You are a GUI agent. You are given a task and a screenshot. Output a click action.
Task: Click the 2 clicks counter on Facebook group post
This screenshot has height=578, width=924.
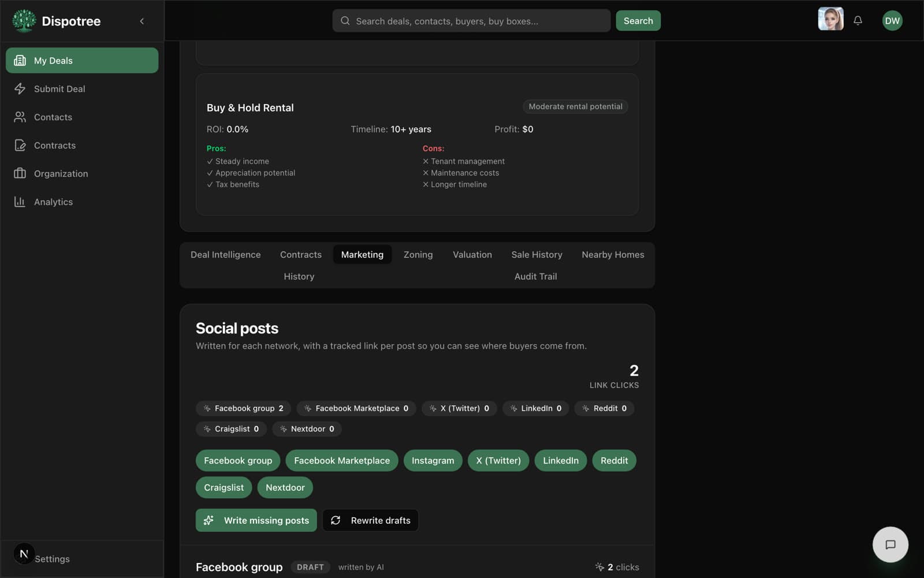[617, 567]
